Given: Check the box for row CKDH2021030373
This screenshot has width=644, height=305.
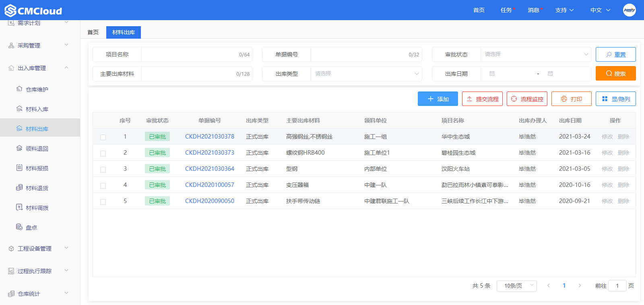Looking at the screenshot, I should tap(103, 153).
